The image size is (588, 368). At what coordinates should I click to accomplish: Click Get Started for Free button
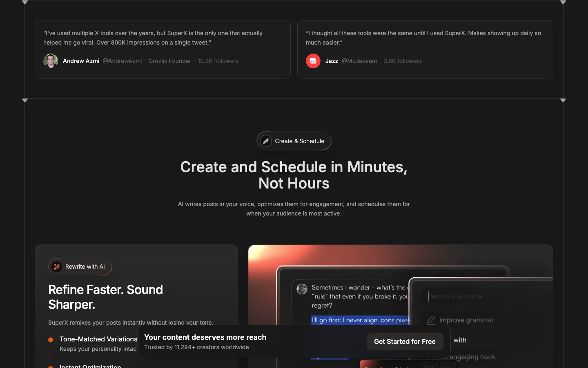click(x=405, y=341)
